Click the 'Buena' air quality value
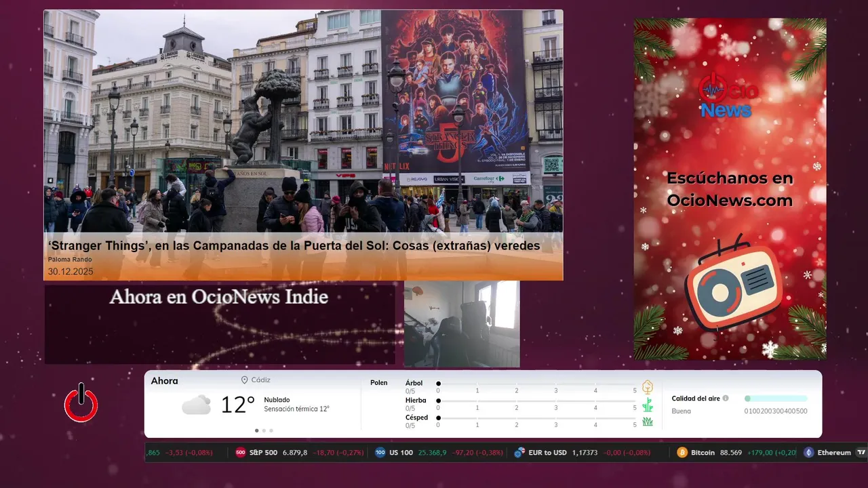Screen dimensions: 868x488 pos(682,411)
